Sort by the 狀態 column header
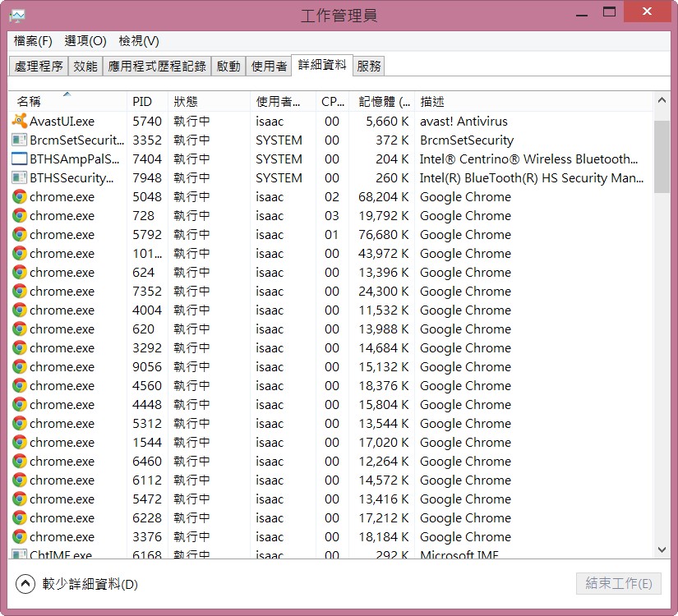The width and height of the screenshot is (678, 616). click(209, 102)
